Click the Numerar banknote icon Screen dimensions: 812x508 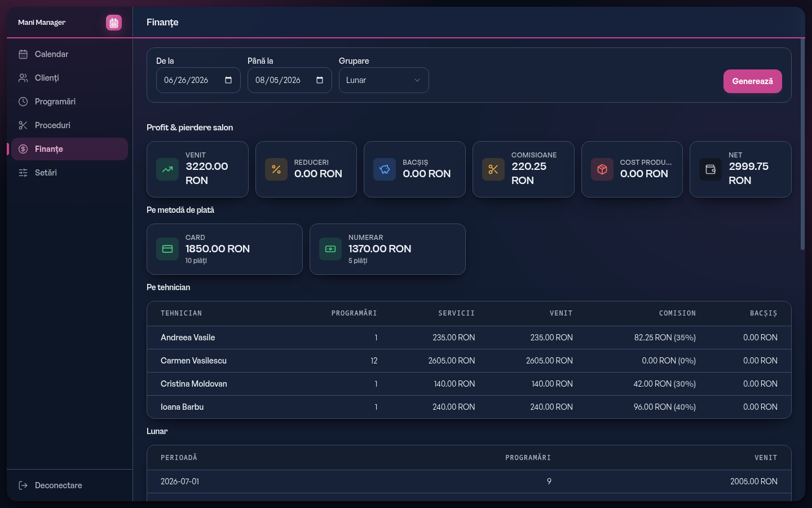330,249
